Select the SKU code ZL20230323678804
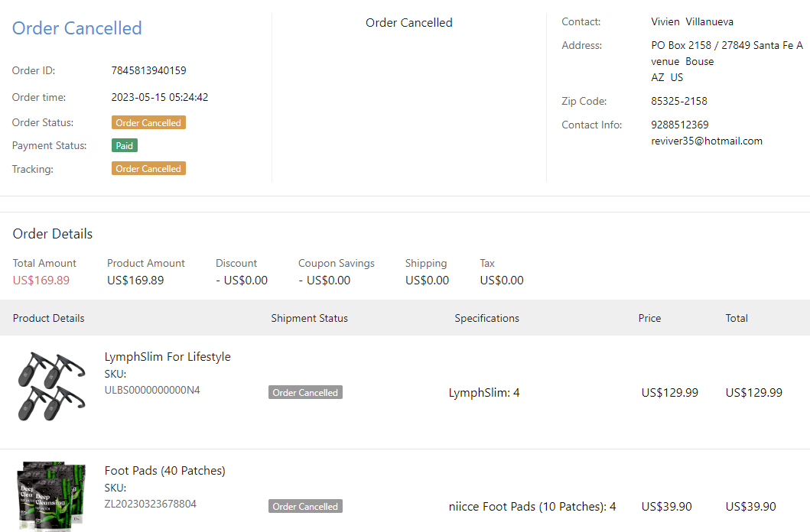The image size is (810, 532). pos(150,504)
